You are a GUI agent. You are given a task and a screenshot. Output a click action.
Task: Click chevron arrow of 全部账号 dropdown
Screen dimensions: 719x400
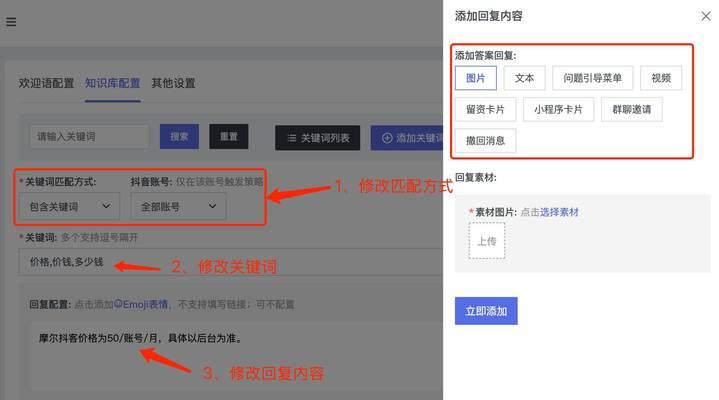[x=212, y=206]
